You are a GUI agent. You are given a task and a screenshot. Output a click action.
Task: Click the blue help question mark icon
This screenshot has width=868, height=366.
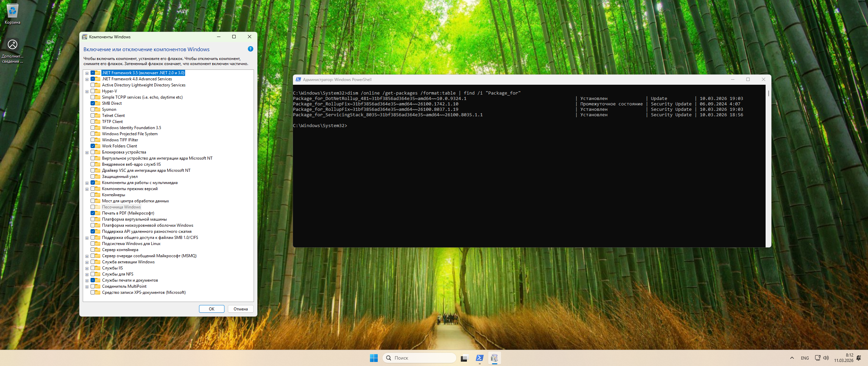coord(251,49)
